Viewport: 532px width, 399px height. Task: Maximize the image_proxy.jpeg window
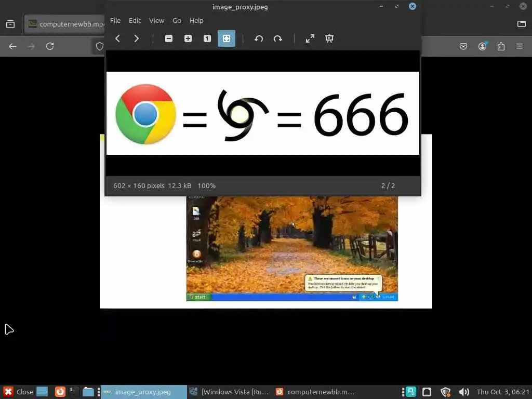coord(396,6)
